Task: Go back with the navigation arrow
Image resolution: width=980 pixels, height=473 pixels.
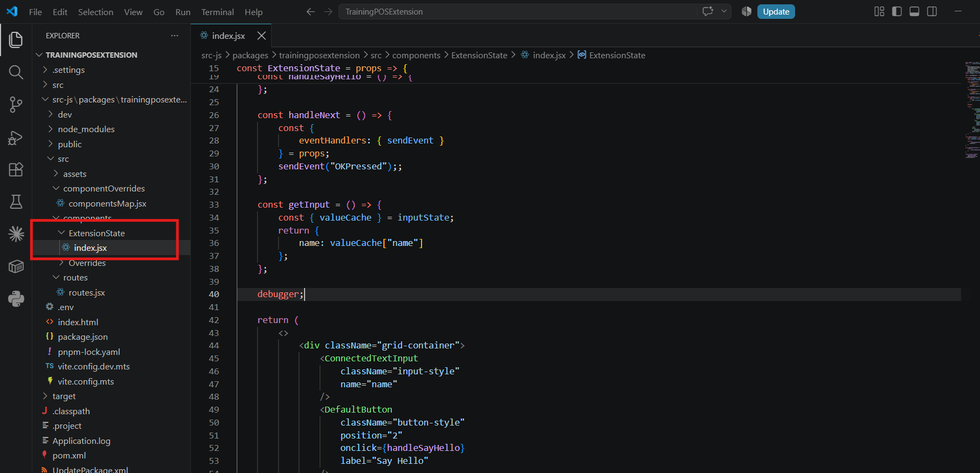Action: coord(310,11)
